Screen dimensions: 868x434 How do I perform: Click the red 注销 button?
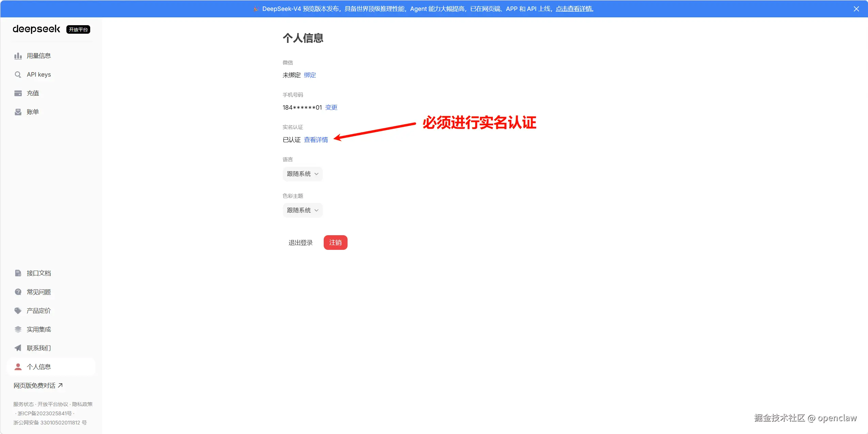pos(335,243)
